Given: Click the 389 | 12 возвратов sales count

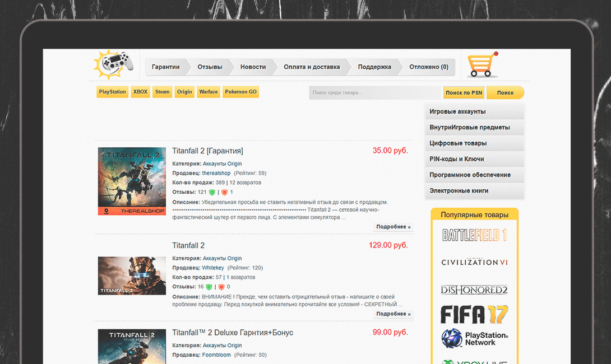Looking at the screenshot, I should pyautogui.click(x=238, y=183).
